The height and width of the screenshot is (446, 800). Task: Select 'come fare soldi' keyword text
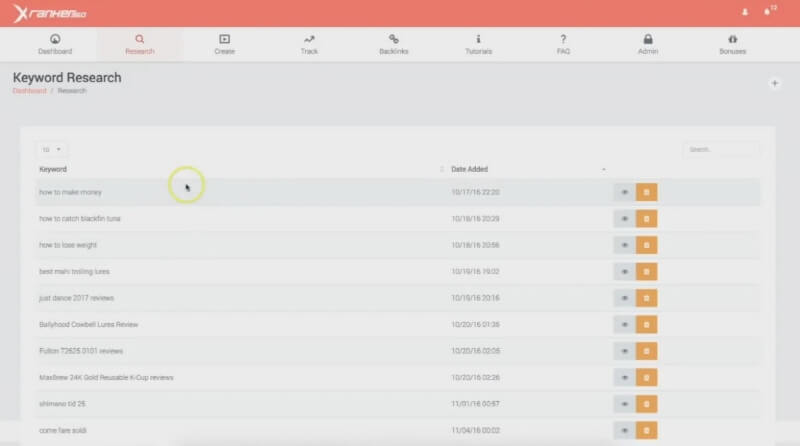coord(63,431)
